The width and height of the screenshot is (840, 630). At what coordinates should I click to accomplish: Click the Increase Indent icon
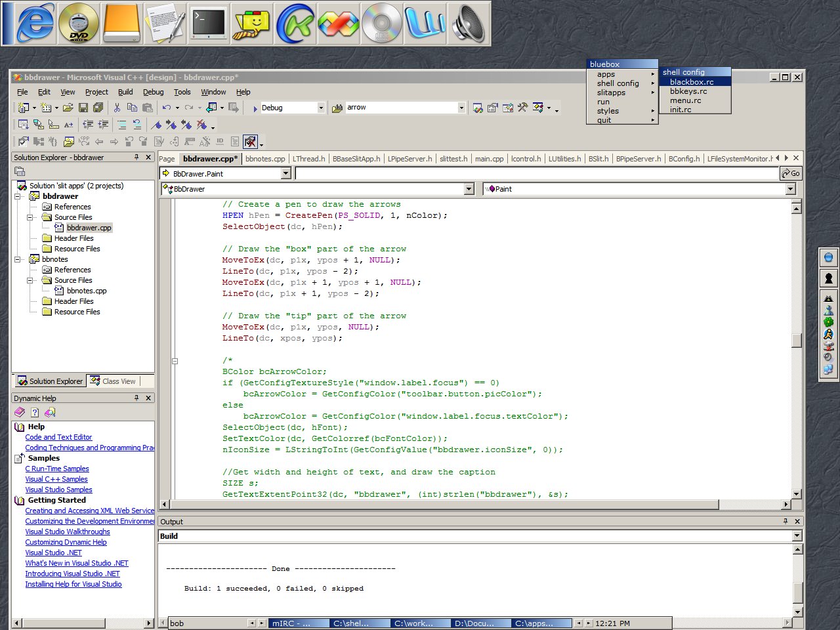point(103,124)
